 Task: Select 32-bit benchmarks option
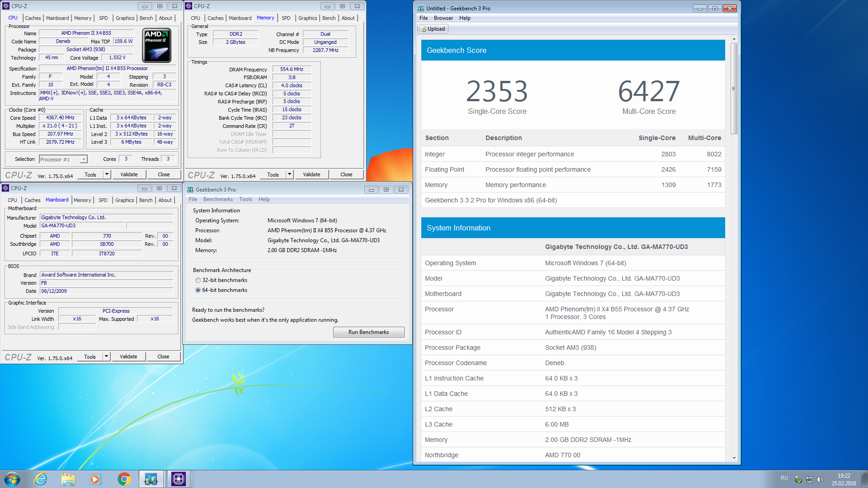(x=221, y=280)
